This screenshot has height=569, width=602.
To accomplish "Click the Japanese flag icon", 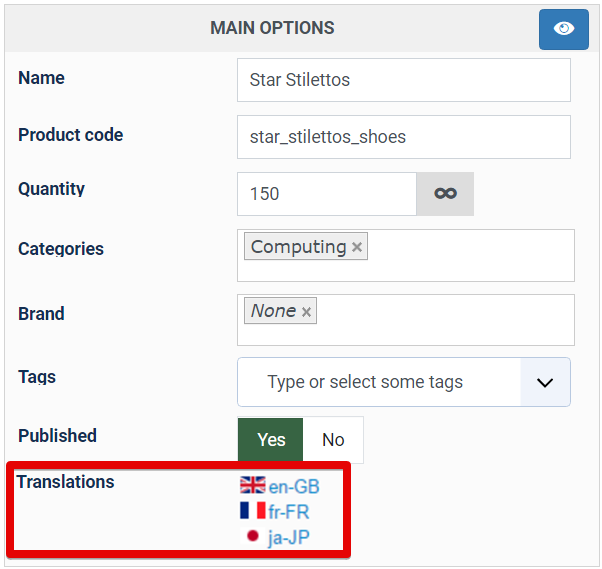I will (252, 536).
